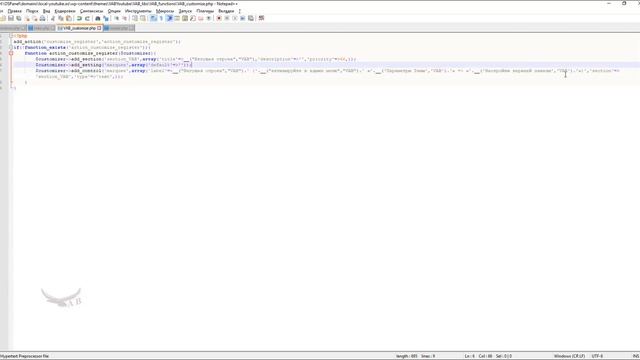Place cursor in the add_control line
The height and width of the screenshot is (360, 640).
327,73
